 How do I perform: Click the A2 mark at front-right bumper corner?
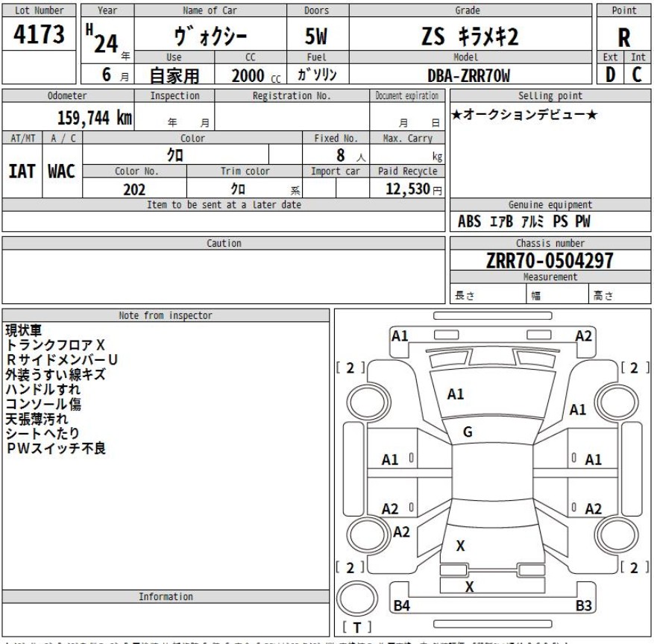583,336
